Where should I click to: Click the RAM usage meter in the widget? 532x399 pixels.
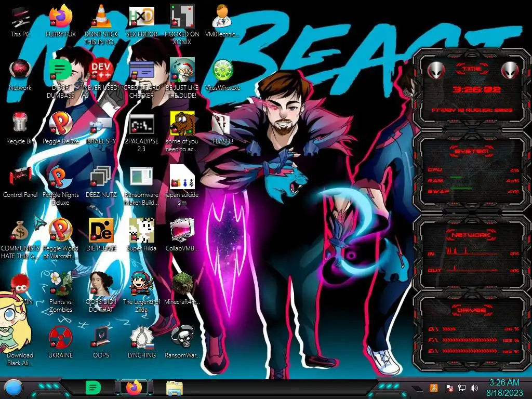(x=473, y=180)
